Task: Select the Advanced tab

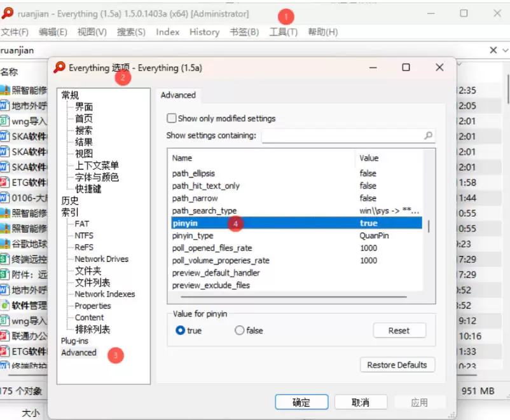Action: pyautogui.click(x=178, y=95)
